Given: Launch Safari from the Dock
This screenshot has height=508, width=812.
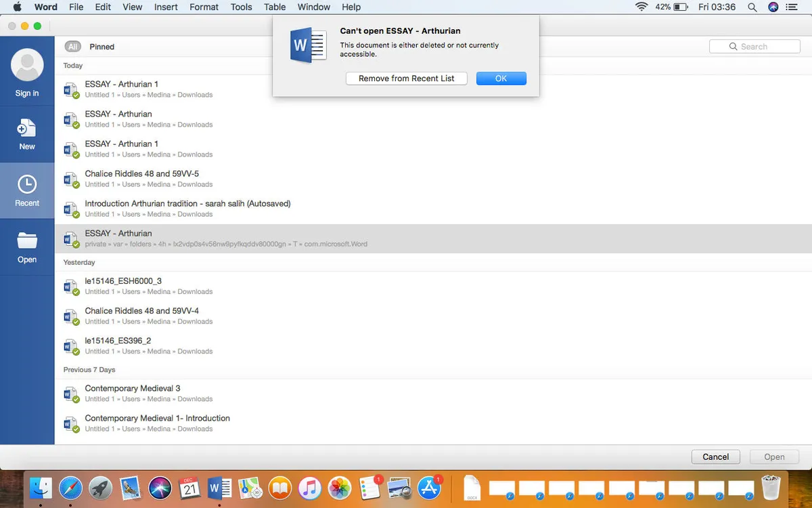Looking at the screenshot, I should 70,488.
